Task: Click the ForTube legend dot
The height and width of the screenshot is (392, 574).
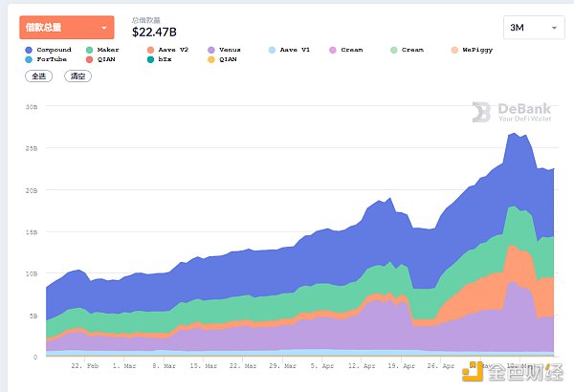Action: (30, 59)
